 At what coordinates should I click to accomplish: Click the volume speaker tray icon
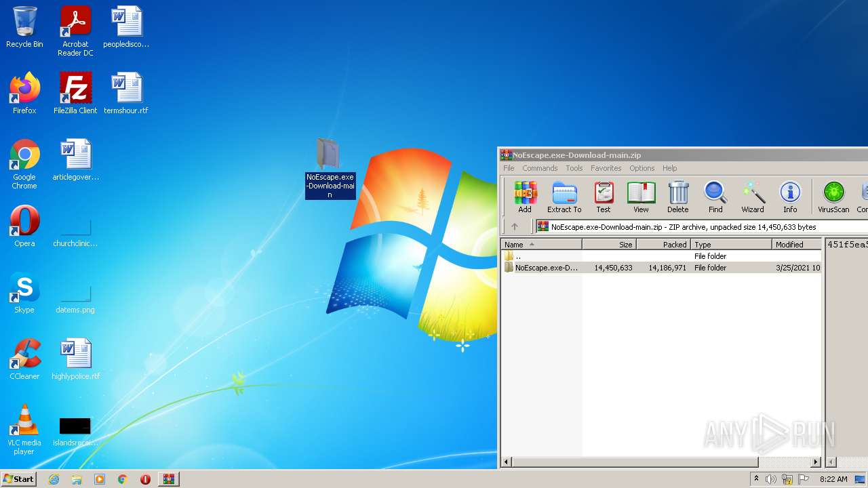point(771,479)
